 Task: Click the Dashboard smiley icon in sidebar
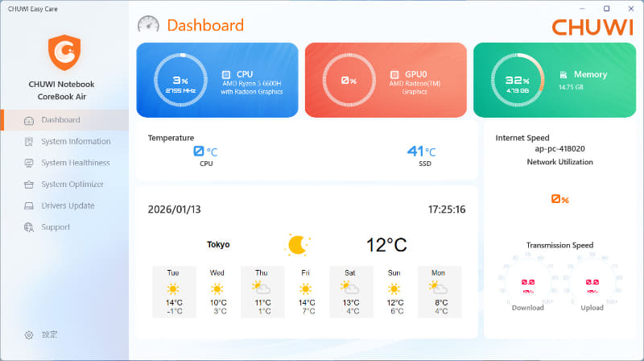point(29,121)
